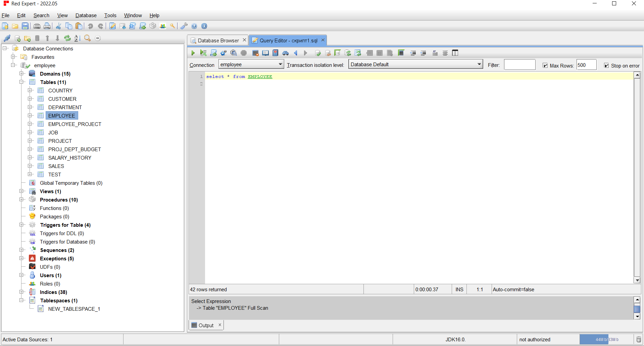Viewport: 644px width, 346px height.
Task: Toggle the Stop on error checkbox
Action: click(x=606, y=66)
